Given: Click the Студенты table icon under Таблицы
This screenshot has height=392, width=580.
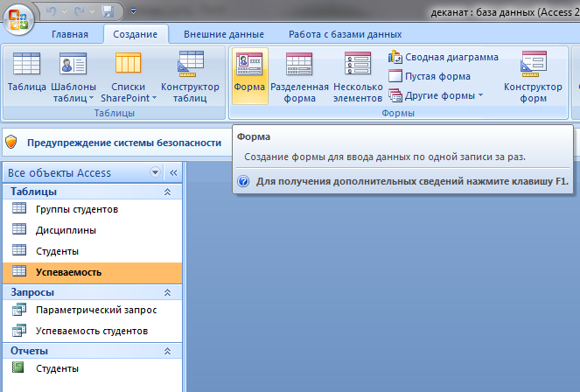Looking at the screenshot, I should [19, 250].
